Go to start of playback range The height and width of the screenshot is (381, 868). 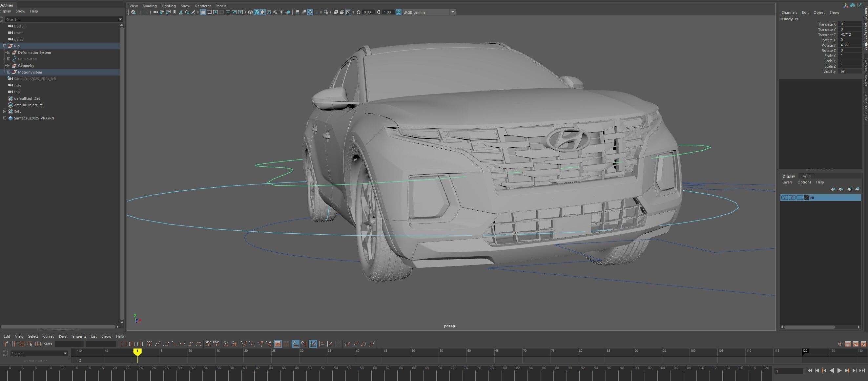click(x=809, y=370)
